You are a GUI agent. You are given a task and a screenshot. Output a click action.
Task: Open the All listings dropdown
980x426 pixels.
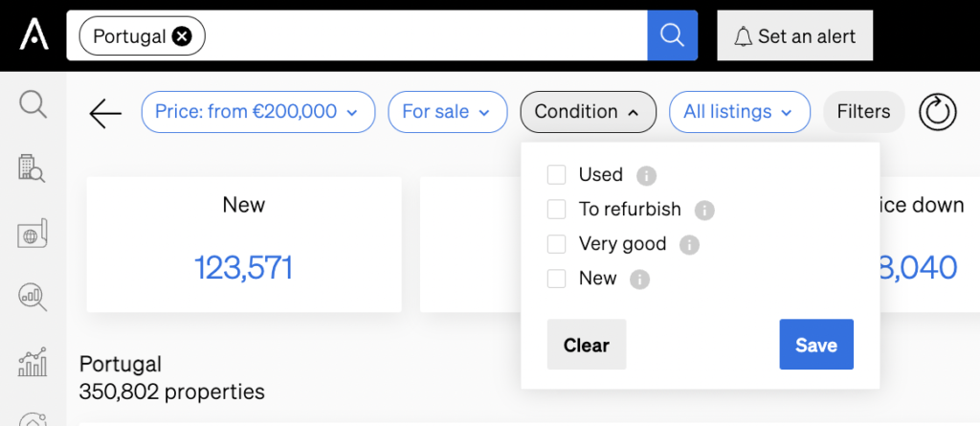pos(740,112)
